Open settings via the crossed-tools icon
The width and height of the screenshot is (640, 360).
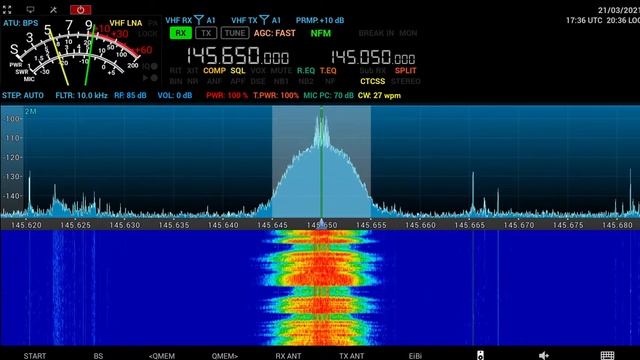coord(53,9)
